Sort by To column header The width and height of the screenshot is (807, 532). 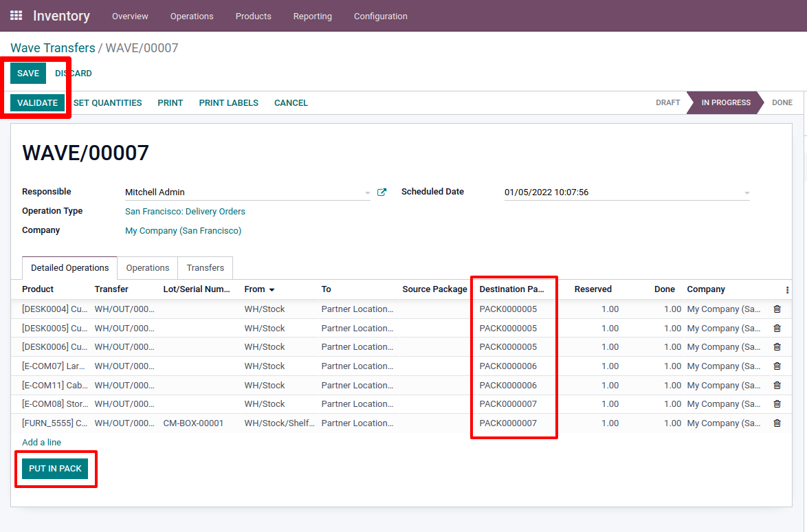point(327,289)
